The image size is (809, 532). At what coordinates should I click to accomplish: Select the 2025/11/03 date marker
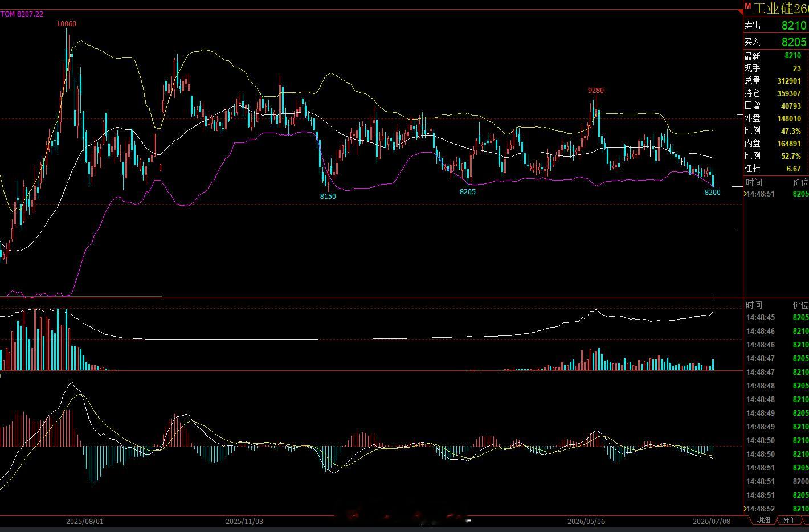coord(244,521)
